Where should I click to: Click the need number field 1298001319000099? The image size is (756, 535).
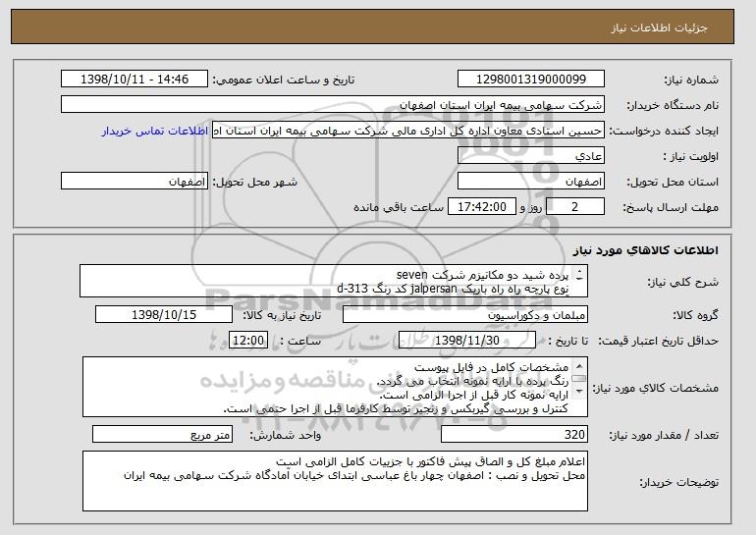point(531,80)
